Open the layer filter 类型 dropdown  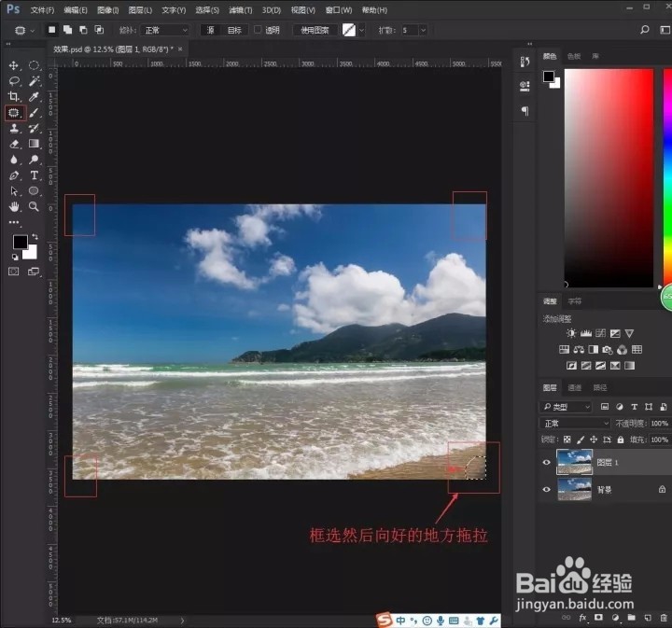pos(566,407)
